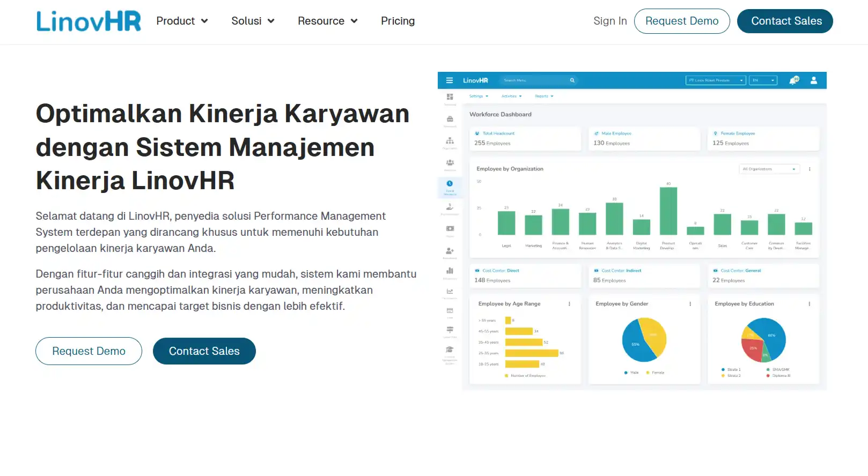Screen dimensions: 868x476
Task: Open Employee by Gender kebab menu
Action: [690, 304]
